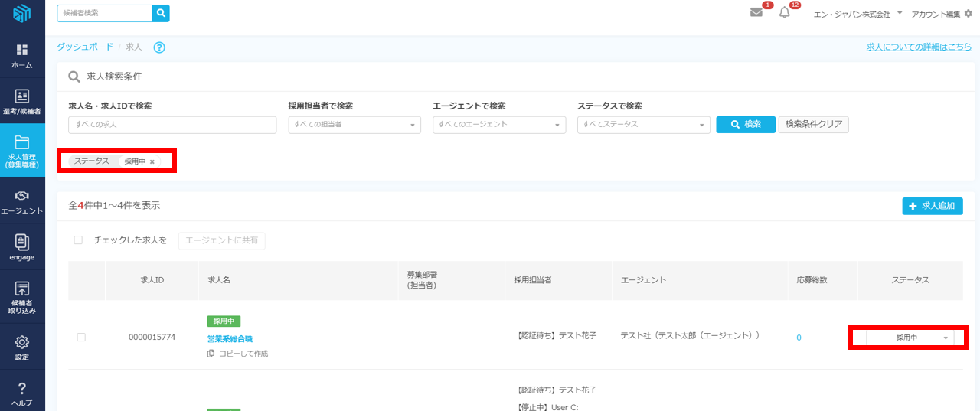Open the engage sidebar icon
The height and width of the screenshot is (411, 980).
(22, 248)
